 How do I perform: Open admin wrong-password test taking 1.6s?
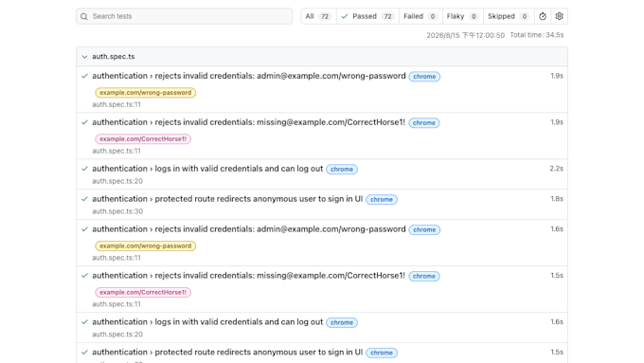pos(248,229)
